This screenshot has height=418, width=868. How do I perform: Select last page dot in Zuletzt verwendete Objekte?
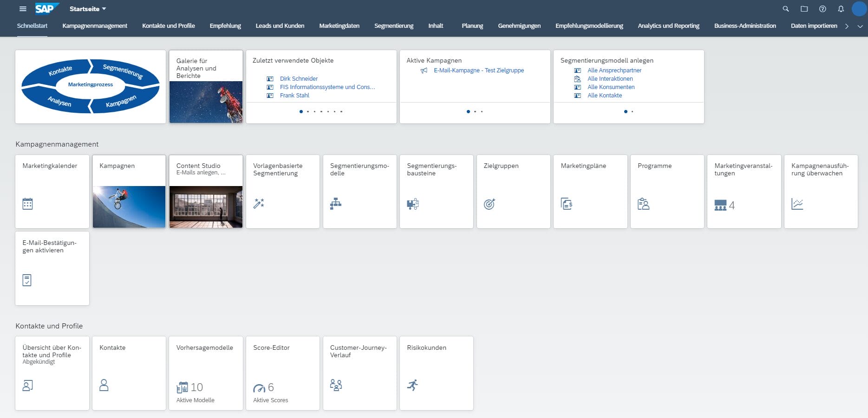click(x=341, y=111)
